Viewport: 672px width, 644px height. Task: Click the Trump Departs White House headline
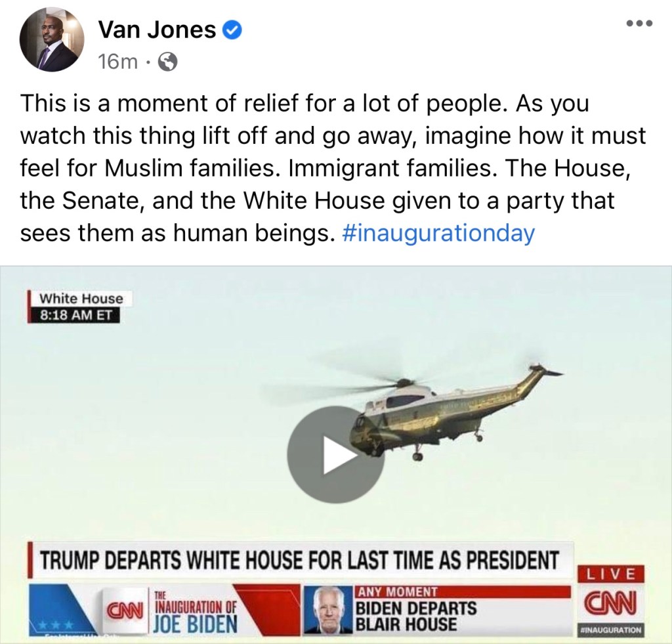point(300,559)
